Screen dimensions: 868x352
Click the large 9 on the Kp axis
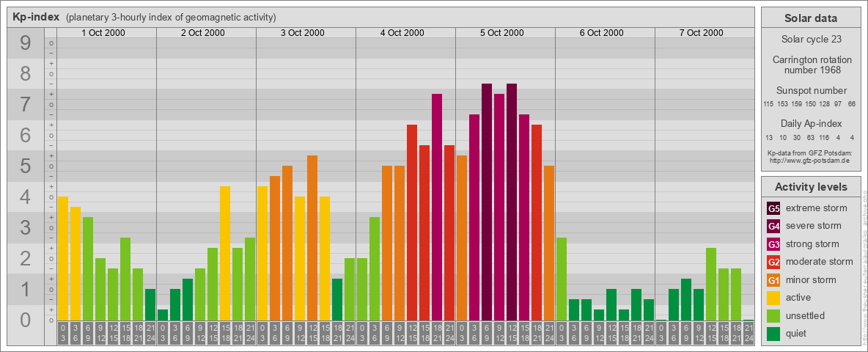[x=26, y=43]
